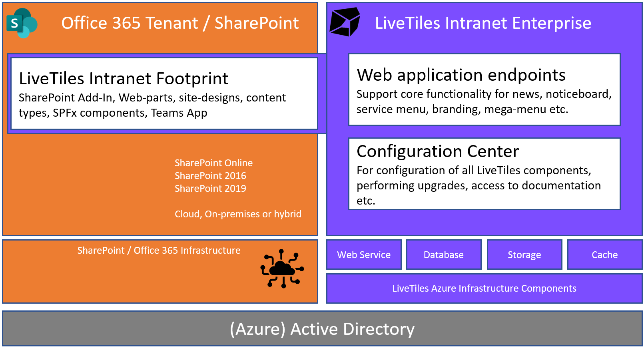Select the Database box
Viewport: 644px width, 348px height.
coord(444,255)
